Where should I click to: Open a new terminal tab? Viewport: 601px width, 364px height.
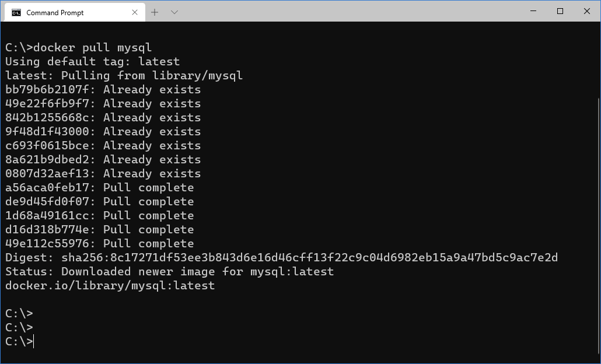[x=155, y=12]
